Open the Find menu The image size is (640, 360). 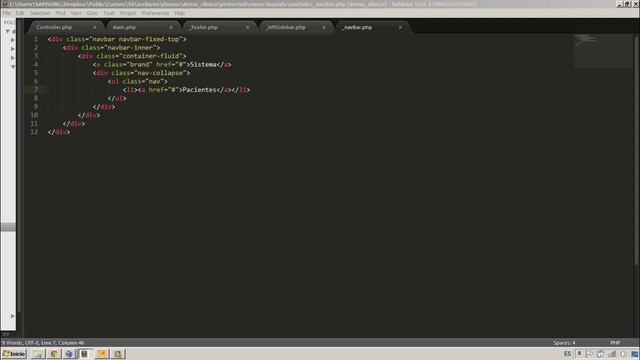pyautogui.click(x=60, y=13)
